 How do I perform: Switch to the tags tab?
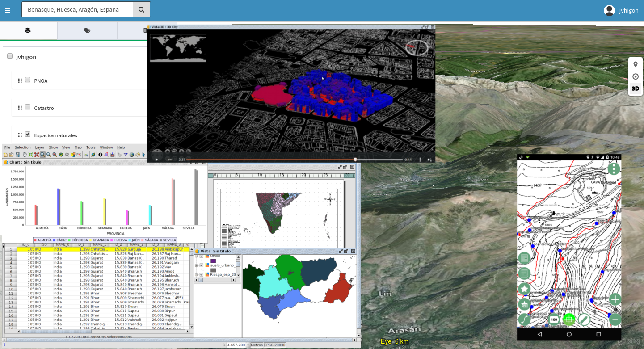click(87, 30)
